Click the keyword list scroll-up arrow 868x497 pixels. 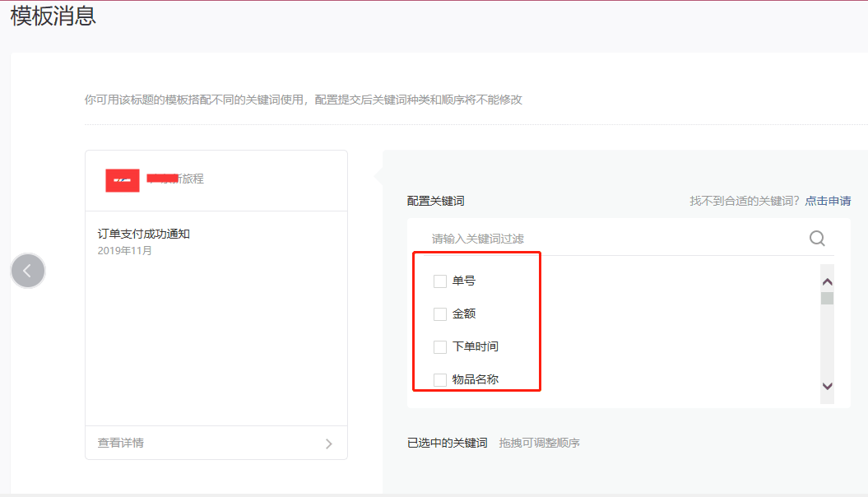point(828,281)
